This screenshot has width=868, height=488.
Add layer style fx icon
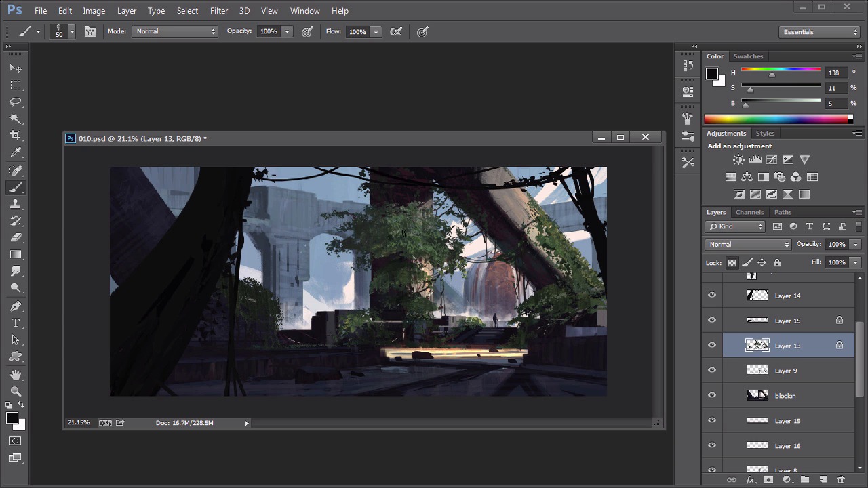click(x=750, y=480)
